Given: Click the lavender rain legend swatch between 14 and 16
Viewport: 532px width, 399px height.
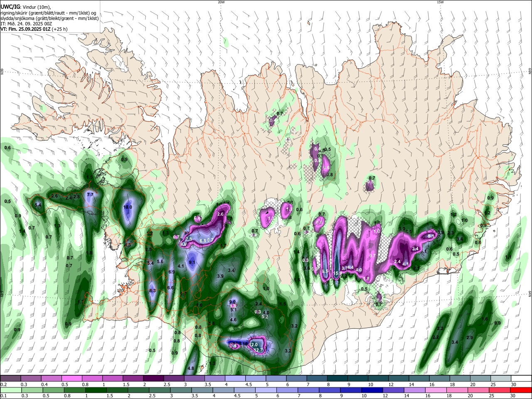Looking at the screenshot, I should pos(414,390).
